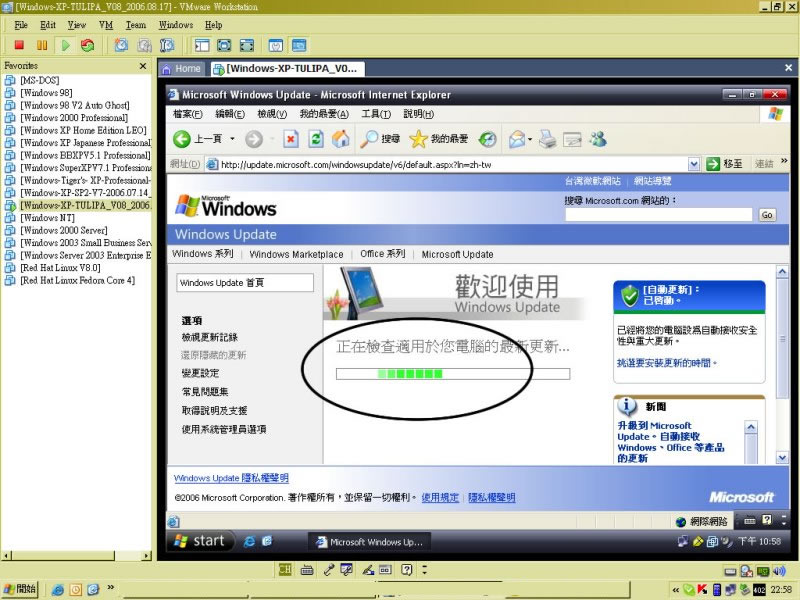Click the host 開始 start button
The width and height of the screenshot is (800, 600).
pyautogui.click(x=21, y=589)
